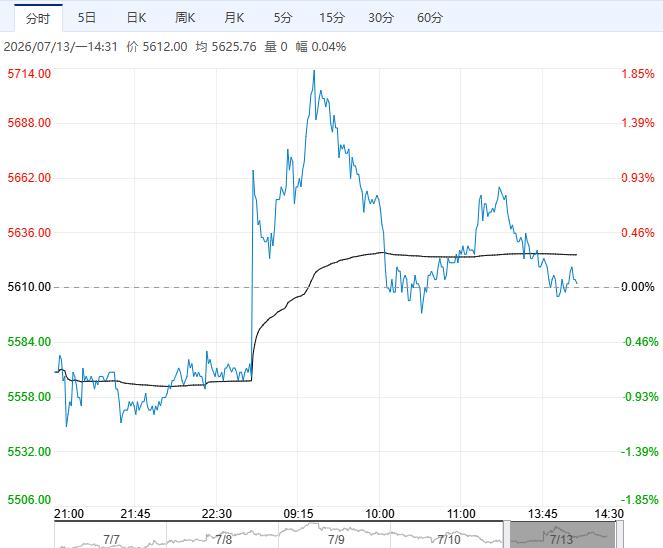663x548 pixels.
Task: Open the 15分 interval tab
Action: point(332,18)
